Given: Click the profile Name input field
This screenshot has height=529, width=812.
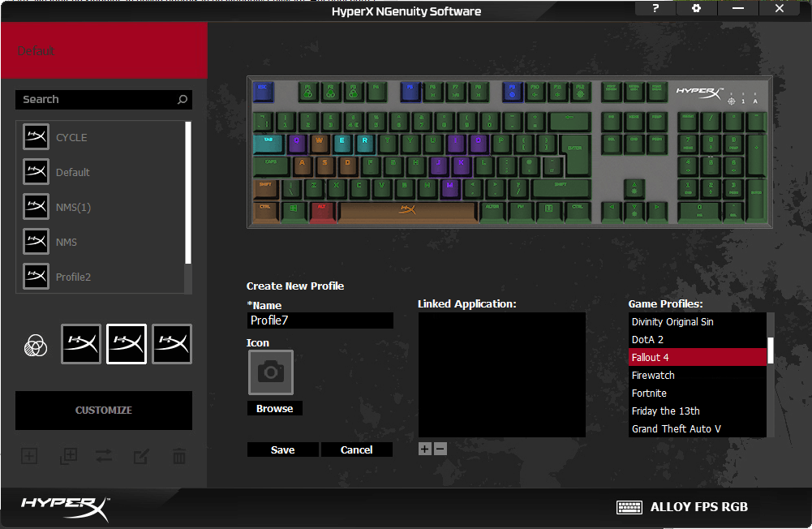Looking at the screenshot, I should (x=320, y=320).
